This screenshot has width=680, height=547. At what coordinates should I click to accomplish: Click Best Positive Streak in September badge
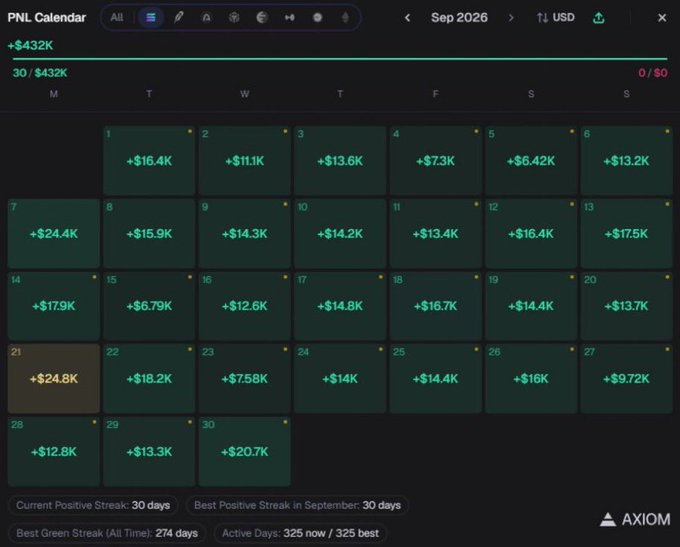[x=297, y=505]
